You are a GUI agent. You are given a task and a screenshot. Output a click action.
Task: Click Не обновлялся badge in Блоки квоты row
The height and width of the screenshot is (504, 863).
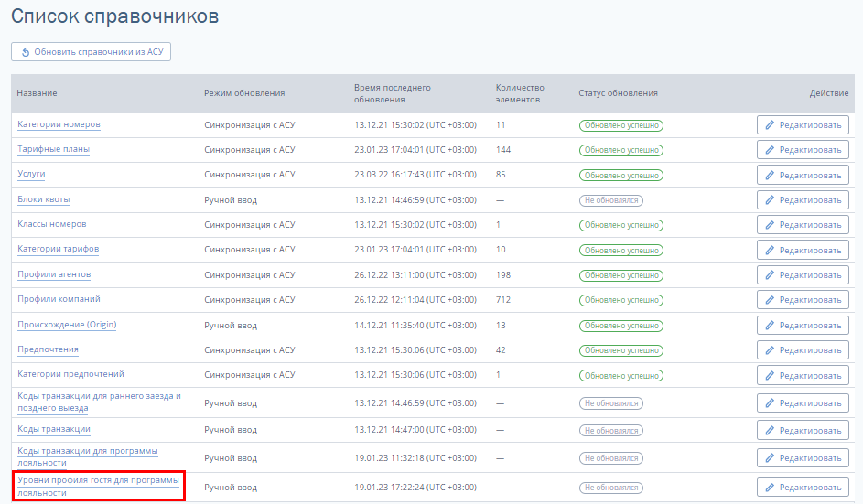[611, 200]
